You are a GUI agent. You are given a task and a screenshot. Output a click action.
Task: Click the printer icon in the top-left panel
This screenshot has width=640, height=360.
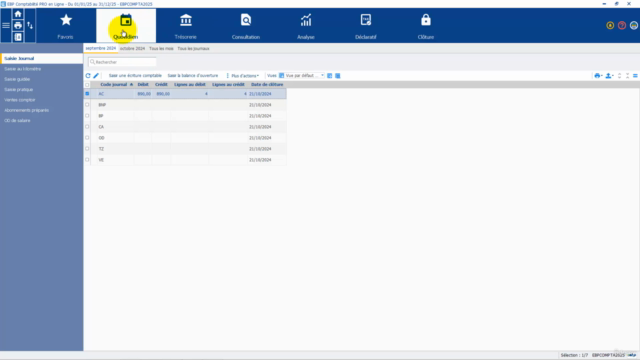(x=18, y=25)
